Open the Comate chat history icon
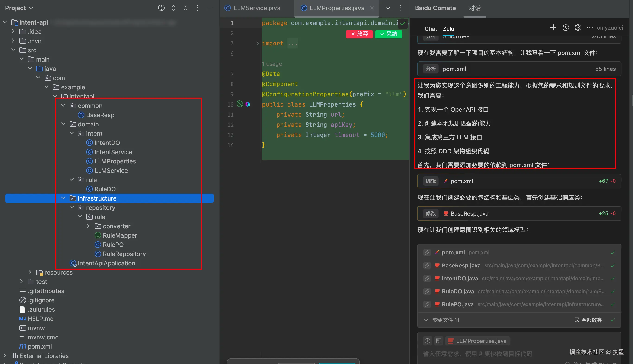Screen dimensions: 633x364 click(x=566, y=28)
